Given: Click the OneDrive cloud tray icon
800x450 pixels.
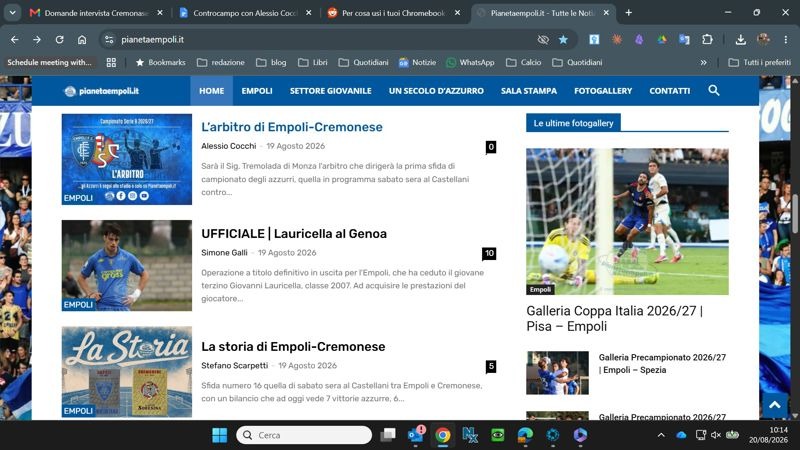Looking at the screenshot, I should pyautogui.click(x=681, y=435).
